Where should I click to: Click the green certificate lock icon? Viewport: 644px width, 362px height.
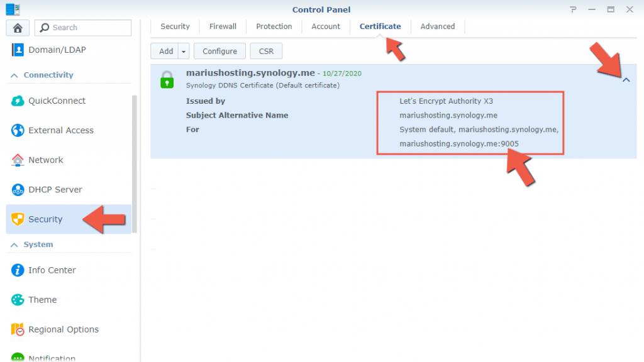(167, 80)
